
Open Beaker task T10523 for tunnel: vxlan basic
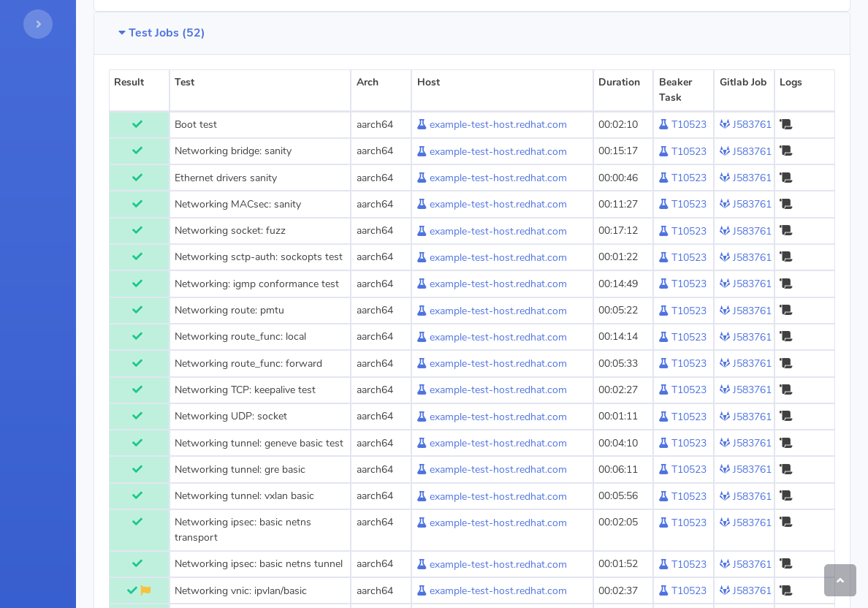pos(689,495)
